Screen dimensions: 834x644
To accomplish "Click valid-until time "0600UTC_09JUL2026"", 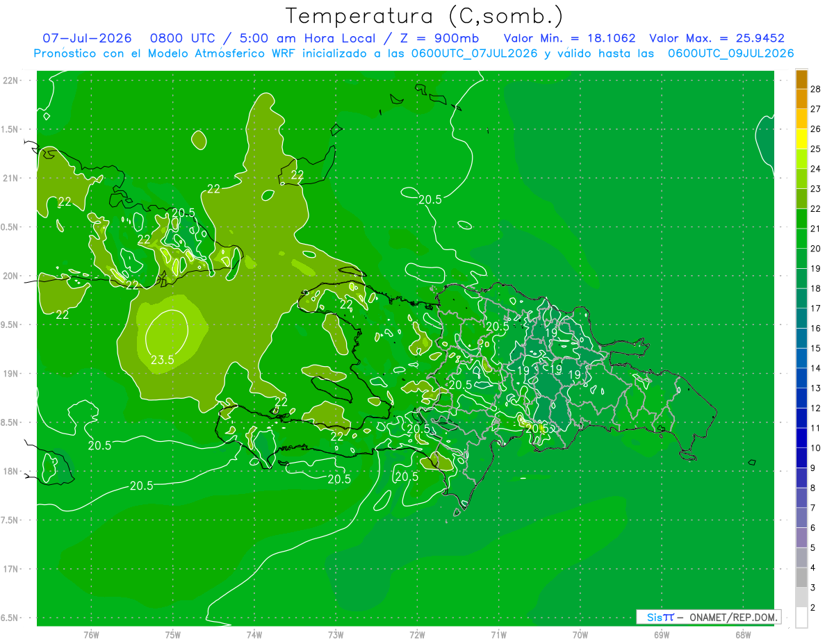I will pyautogui.click(x=730, y=53).
